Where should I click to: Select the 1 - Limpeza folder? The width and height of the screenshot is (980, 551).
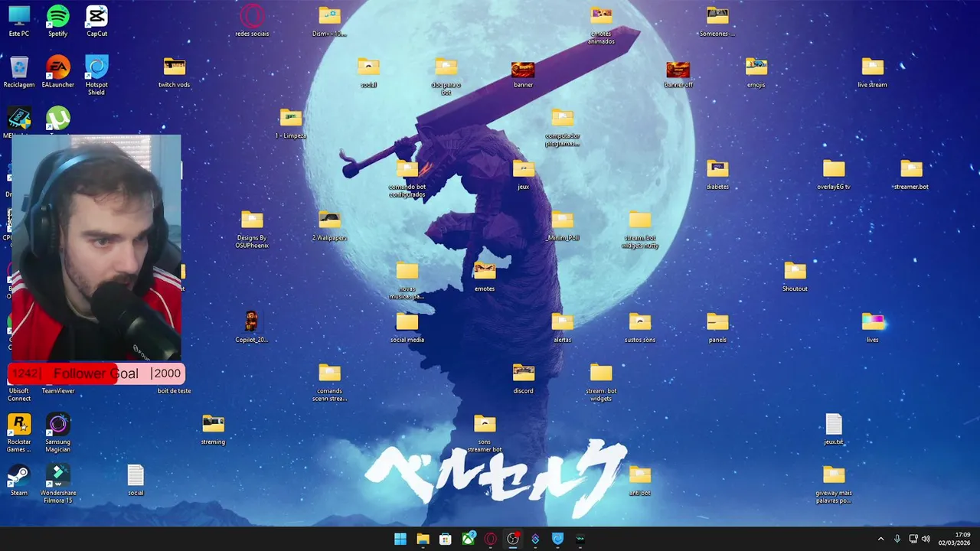click(x=291, y=123)
